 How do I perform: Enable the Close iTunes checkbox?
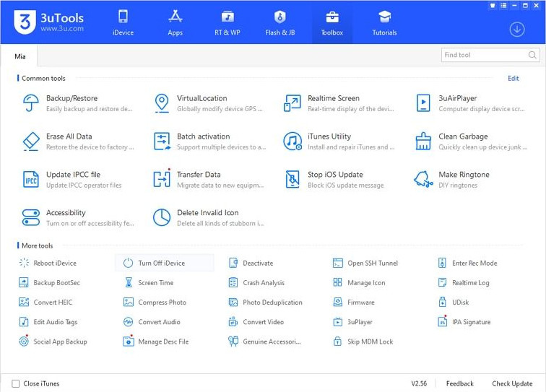[x=16, y=383]
